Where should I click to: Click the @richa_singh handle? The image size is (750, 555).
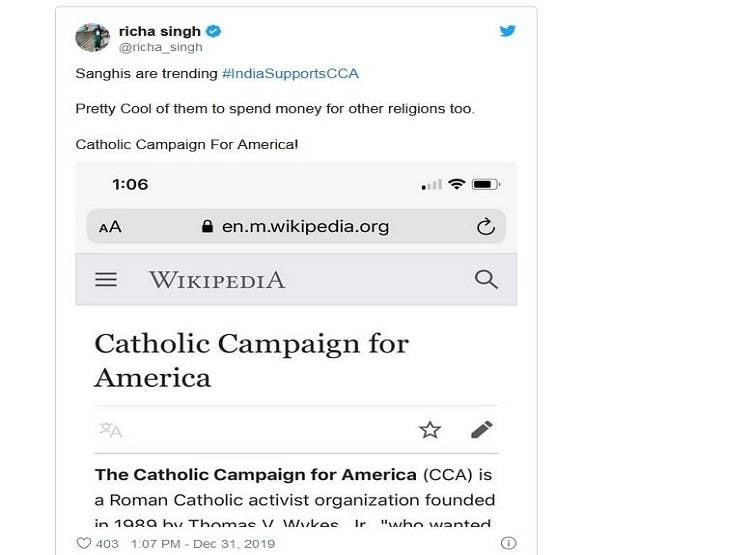tap(161, 47)
